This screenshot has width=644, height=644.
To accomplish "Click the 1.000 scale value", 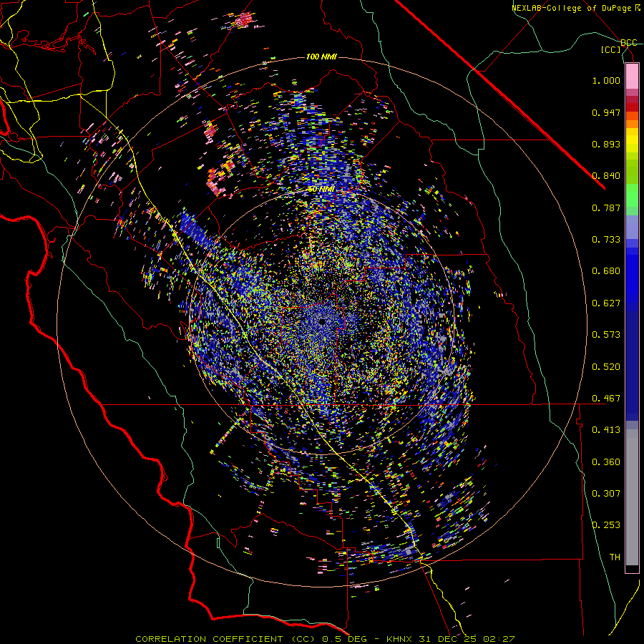I will pyautogui.click(x=606, y=80).
